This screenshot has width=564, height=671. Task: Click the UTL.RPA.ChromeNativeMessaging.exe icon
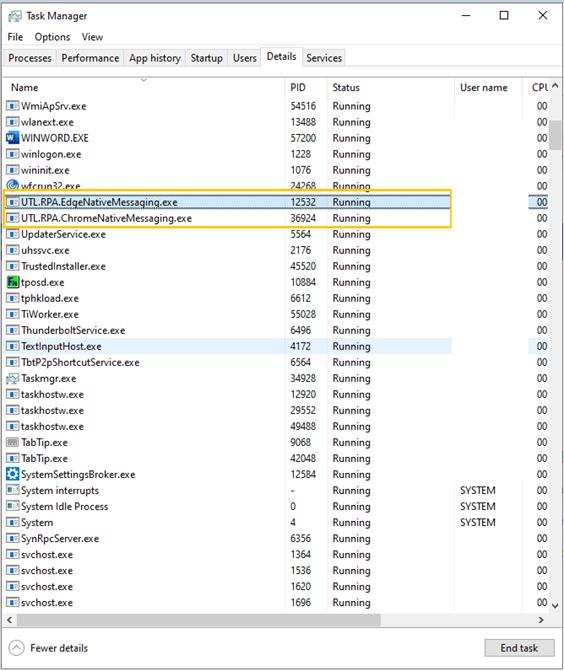click(13, 218)
